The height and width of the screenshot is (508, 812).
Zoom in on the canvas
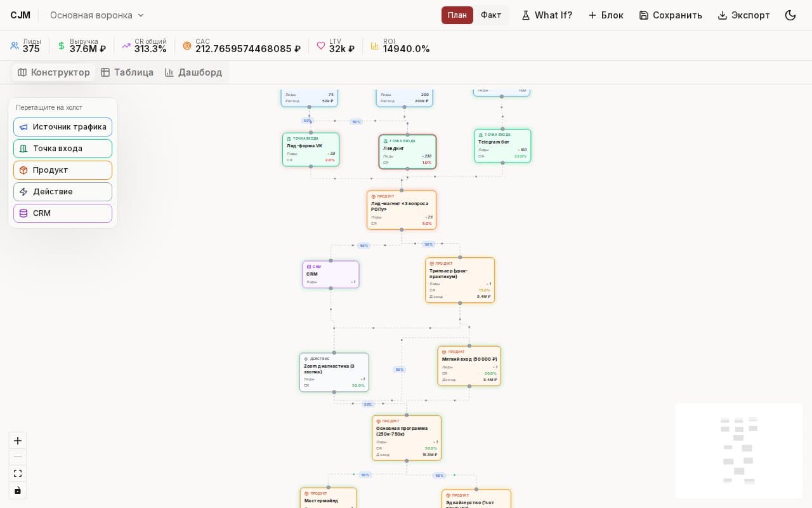pos(18,441)
